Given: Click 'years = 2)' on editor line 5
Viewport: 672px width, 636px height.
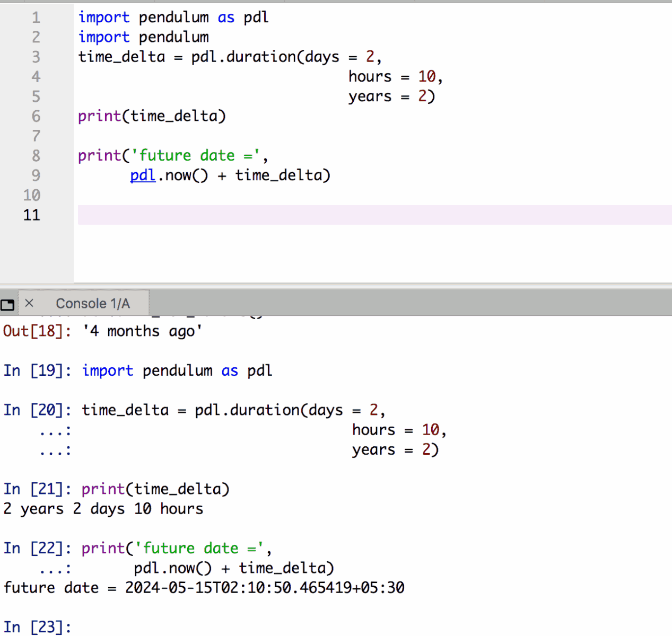Looking at the screenshot, I should tap(391, 96).
